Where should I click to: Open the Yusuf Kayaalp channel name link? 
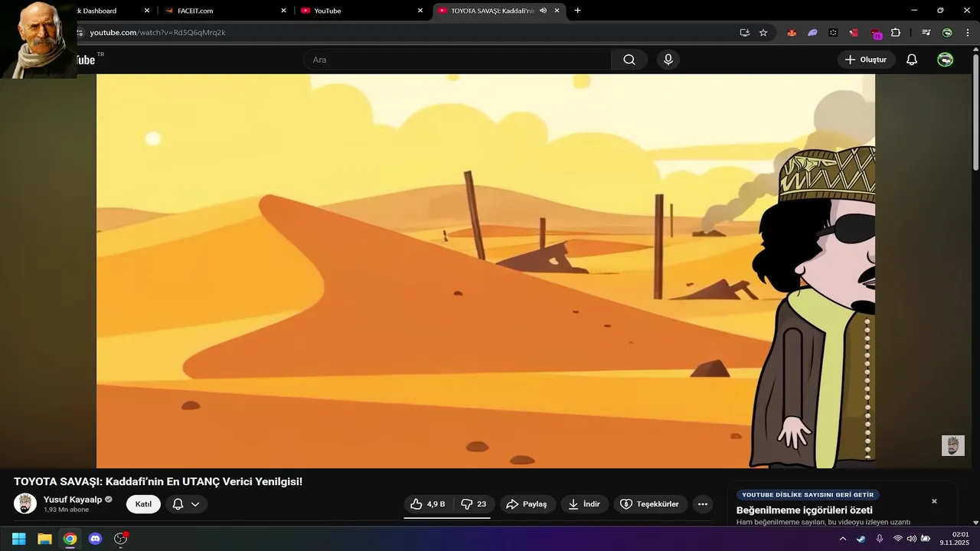(x=73, y=500)
